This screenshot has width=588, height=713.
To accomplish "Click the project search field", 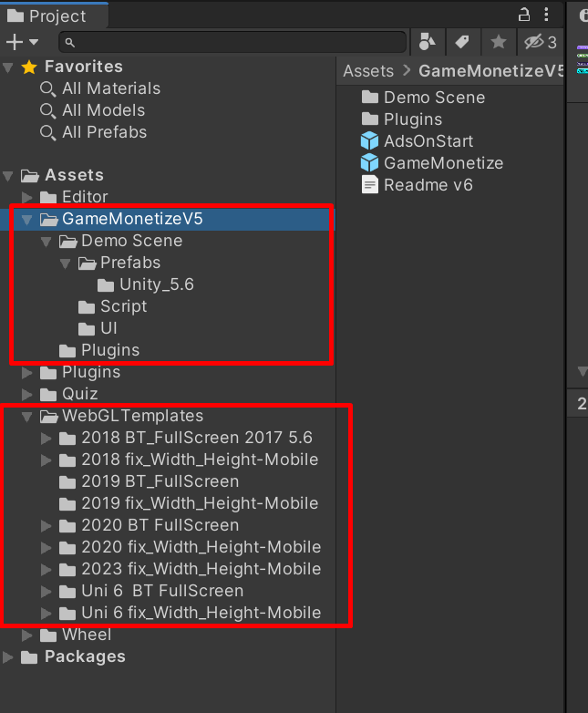I will (232, 42).
